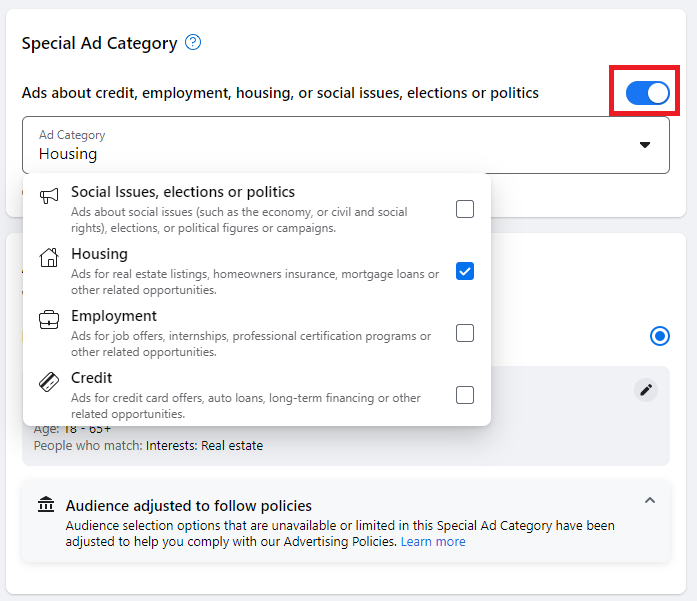The width and height of the screenshot is (697, 601).
Task: Turn off the Special Ad Category toggle
Action: click(647, 93)
